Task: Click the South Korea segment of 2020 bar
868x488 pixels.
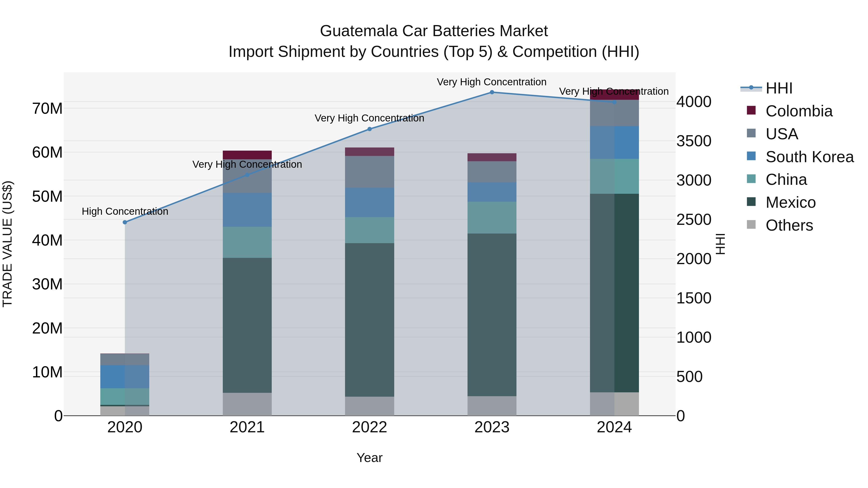Action: pyautogui.click(x=125, y=377)
